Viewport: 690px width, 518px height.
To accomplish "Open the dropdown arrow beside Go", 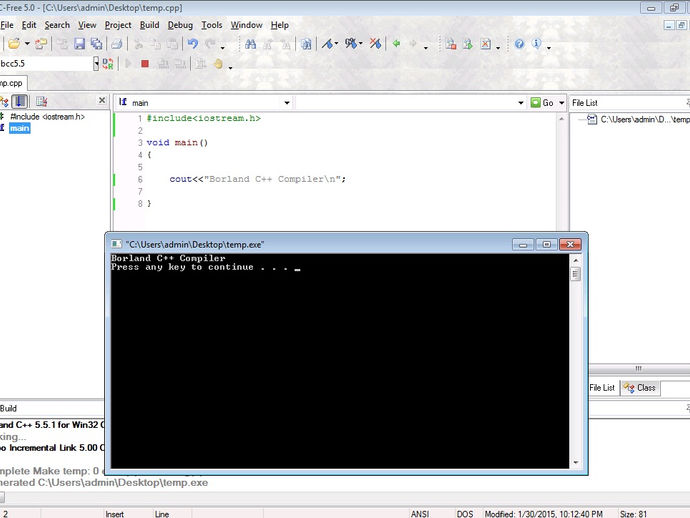I will 562,103.
